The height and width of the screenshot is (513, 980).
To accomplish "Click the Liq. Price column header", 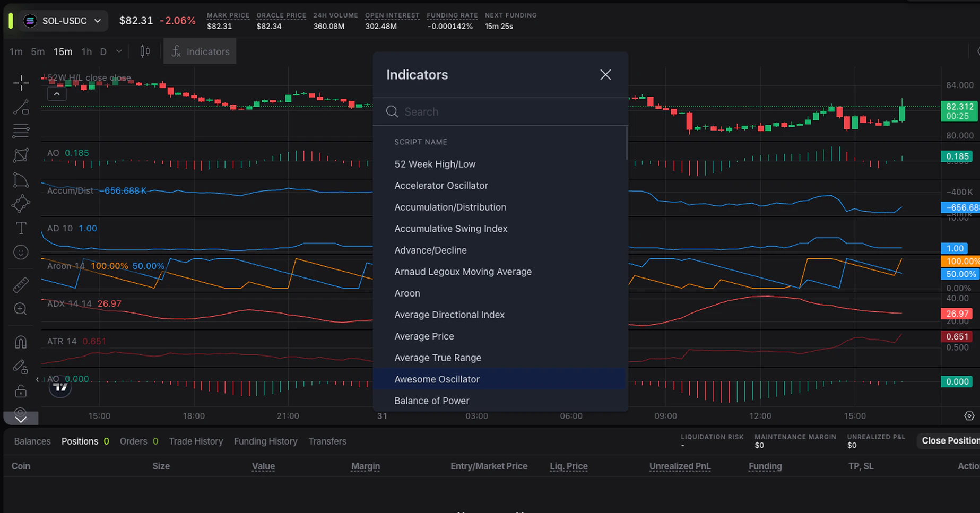I will point(569,466).
